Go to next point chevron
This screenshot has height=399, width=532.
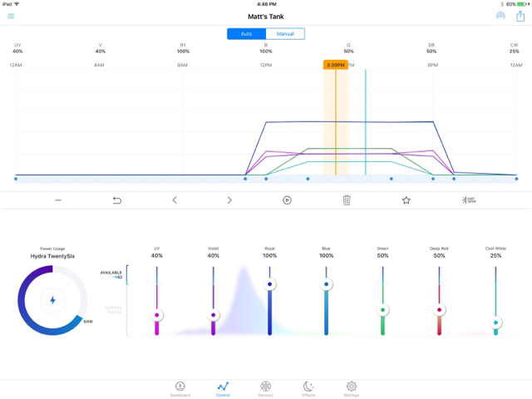pos(229,200)
